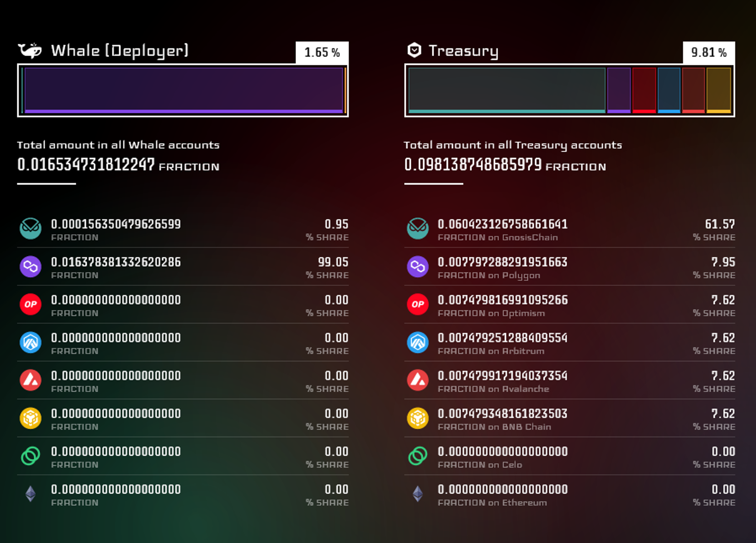Click the BNB Chain icon in Treasury list

pos(418,418)
